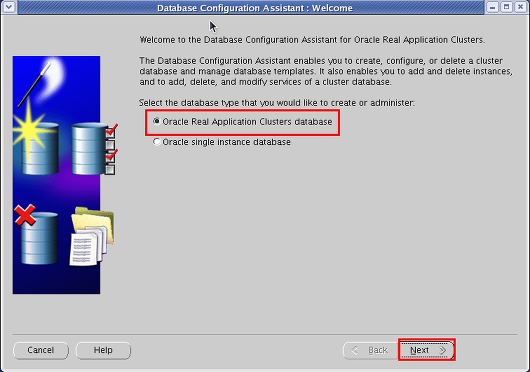Minimize the Database Configuration Assistant window

point(492,7)
